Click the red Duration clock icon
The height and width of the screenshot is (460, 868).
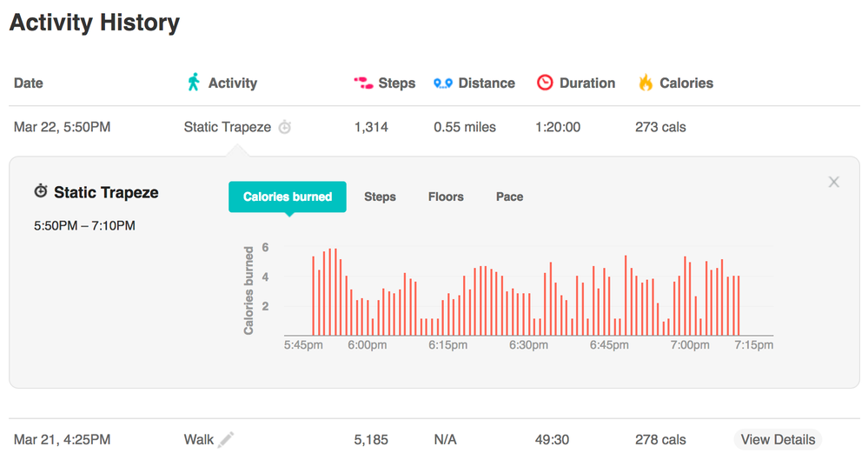[x=545, y=83]
